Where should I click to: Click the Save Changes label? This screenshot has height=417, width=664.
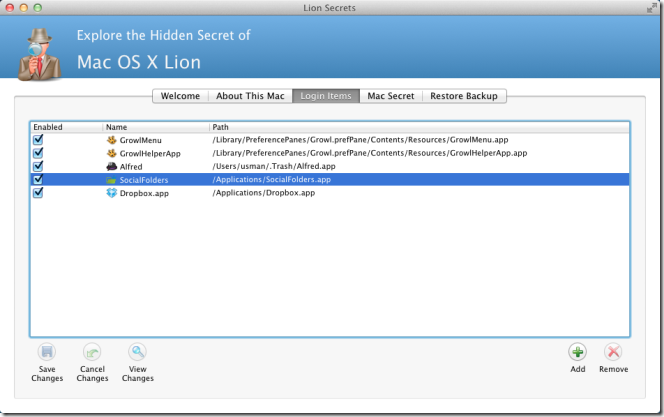pos(47,373)
